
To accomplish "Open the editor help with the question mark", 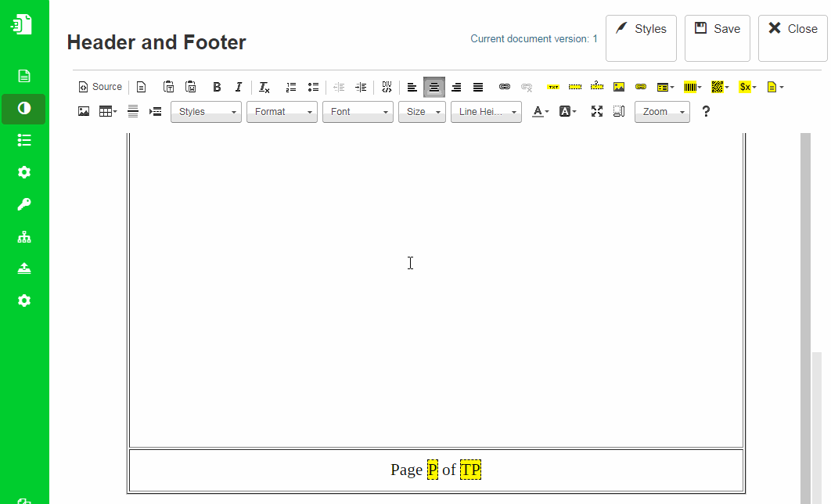I will coord(705,112).
